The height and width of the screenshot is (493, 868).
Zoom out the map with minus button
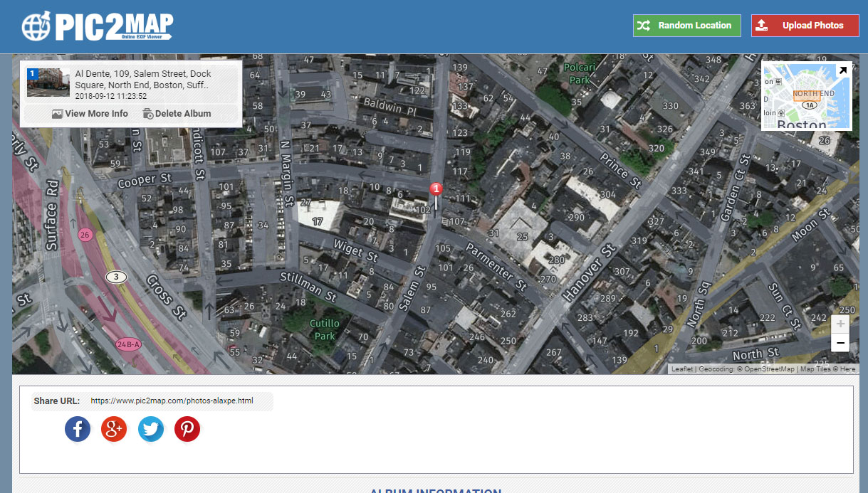(840, 343)
